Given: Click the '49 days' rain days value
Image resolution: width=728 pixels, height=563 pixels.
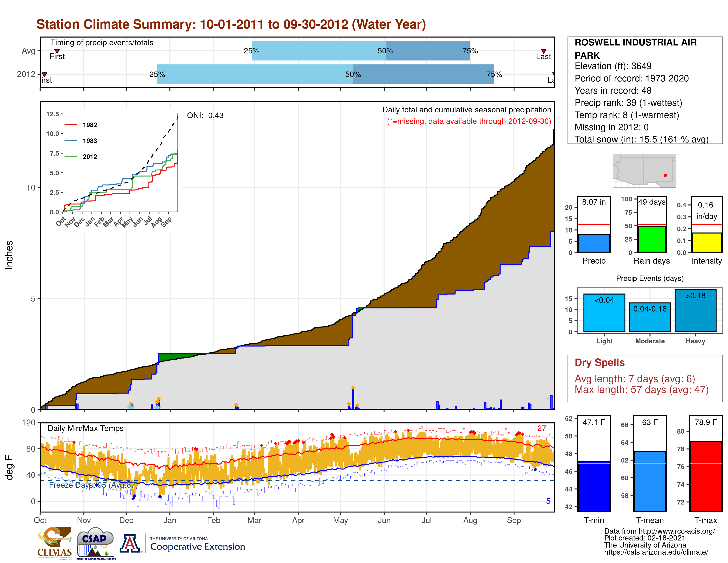Looking at the screenshot, I should (x=652, y=202).
